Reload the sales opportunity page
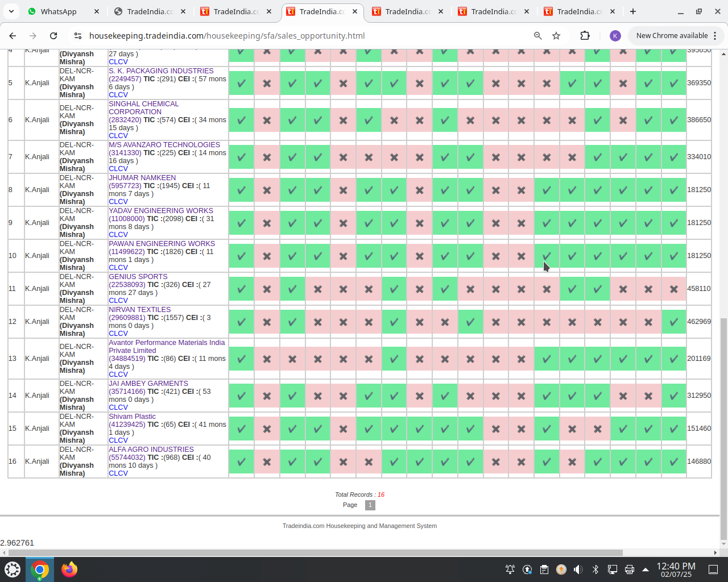 point(53,35)
